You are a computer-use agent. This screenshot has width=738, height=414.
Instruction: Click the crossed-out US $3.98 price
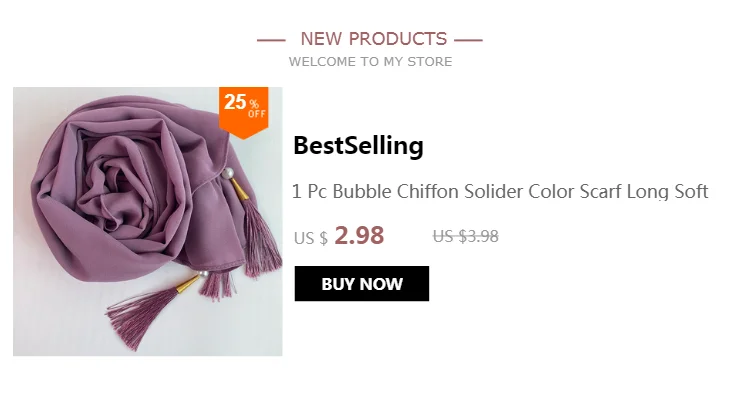(x=465, y=236)
